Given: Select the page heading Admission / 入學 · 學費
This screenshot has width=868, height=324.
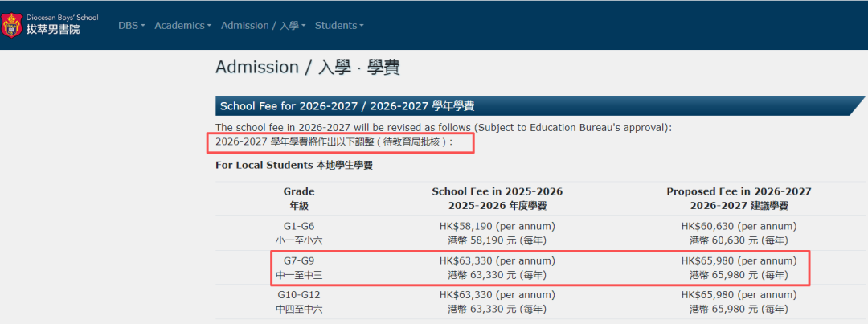Looking at the screenshot, I should coord(307,67).
